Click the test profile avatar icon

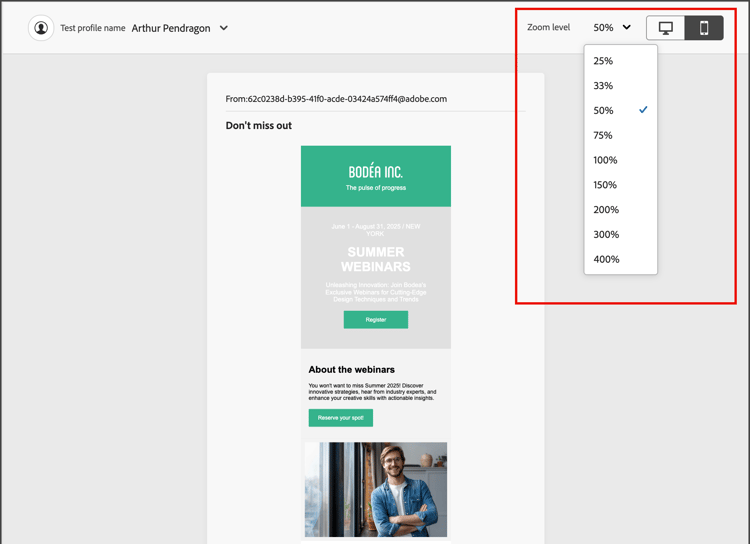(x=41, y=28)
